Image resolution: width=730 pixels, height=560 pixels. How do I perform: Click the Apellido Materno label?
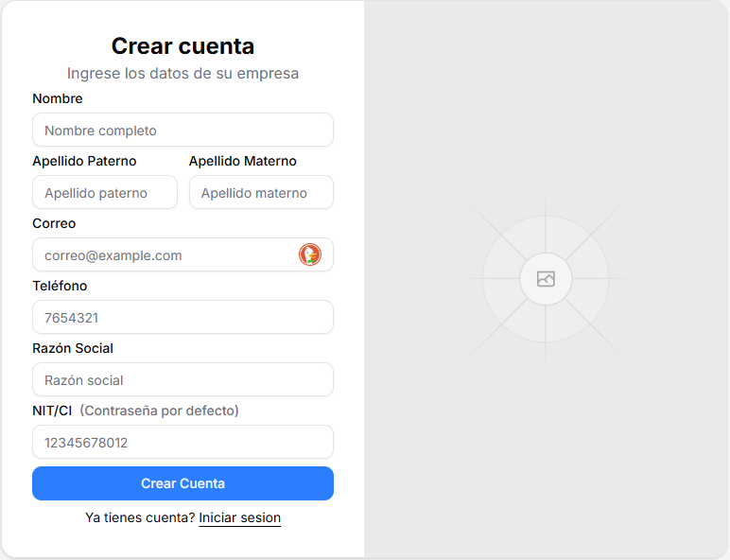click(242, 161)
